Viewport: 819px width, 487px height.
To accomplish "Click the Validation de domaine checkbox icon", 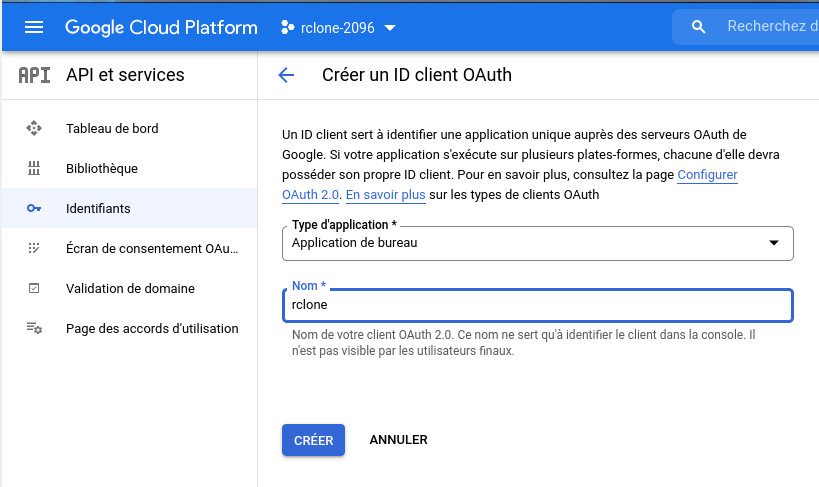I will pyautogui.click(x=34, y=288).
